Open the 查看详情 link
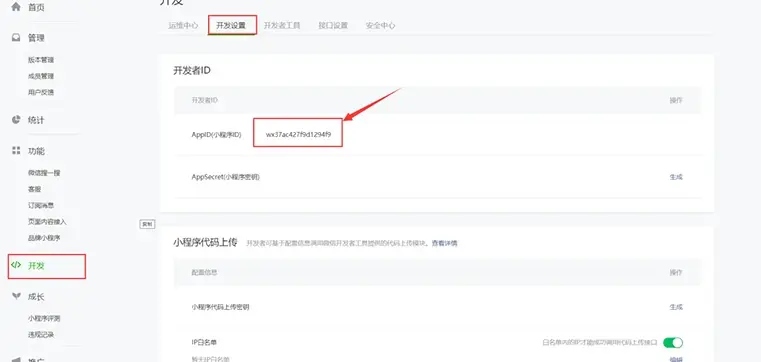The width and height of the screenshot is (761, 362). click(445, 243)
